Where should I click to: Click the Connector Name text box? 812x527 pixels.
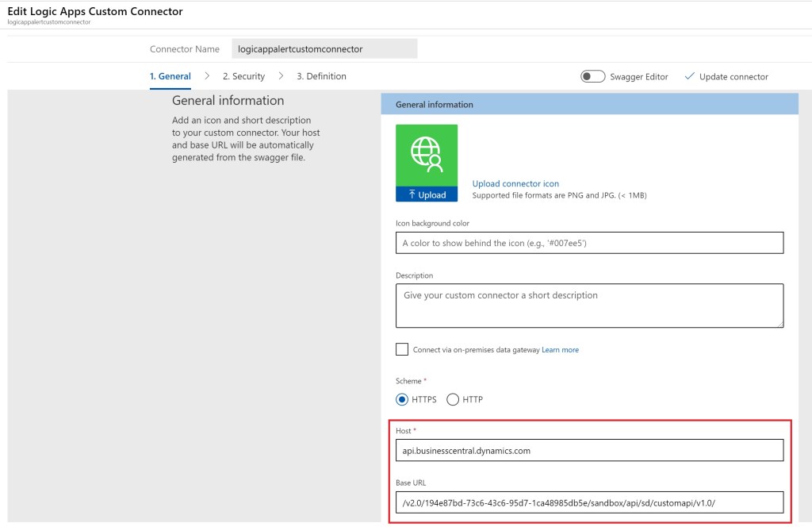(x=324, y=49)
